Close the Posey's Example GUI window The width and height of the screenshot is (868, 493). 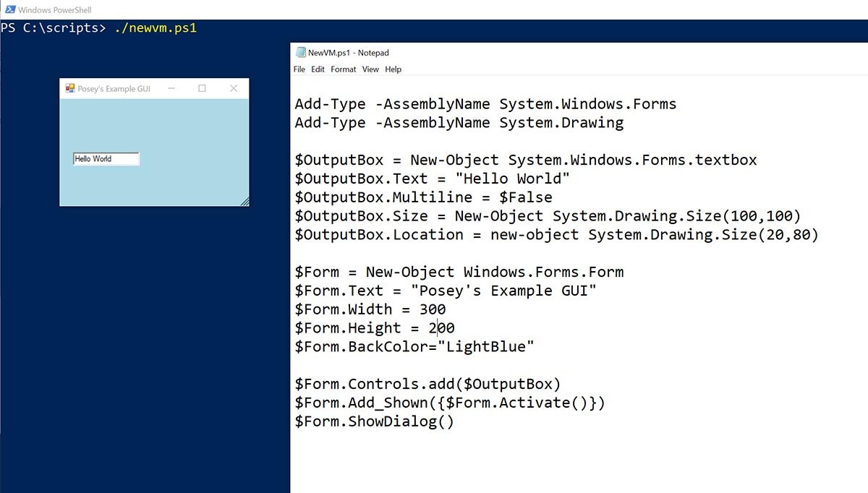(x=234, y=88)
